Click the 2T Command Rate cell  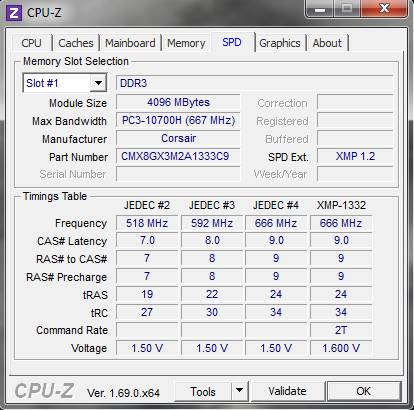pos(341,330)
